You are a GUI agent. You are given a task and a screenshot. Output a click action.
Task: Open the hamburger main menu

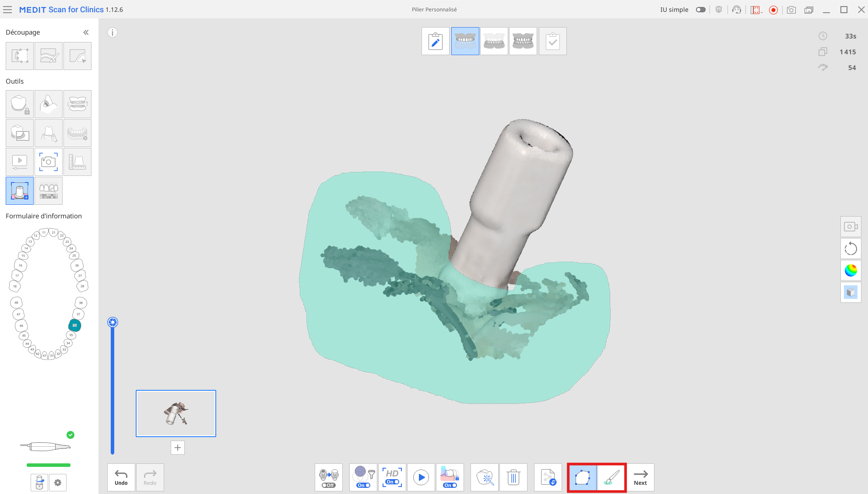(x=7, y=10)
